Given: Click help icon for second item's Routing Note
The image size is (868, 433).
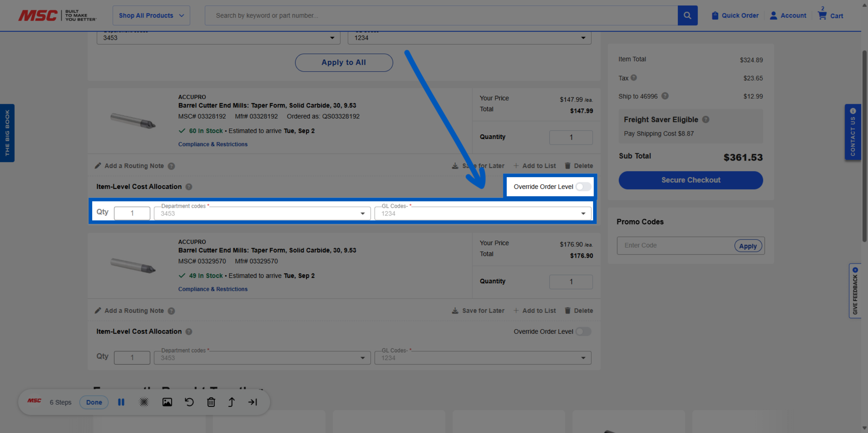Looking at the screenshot, I should click(x=171, y=311).
